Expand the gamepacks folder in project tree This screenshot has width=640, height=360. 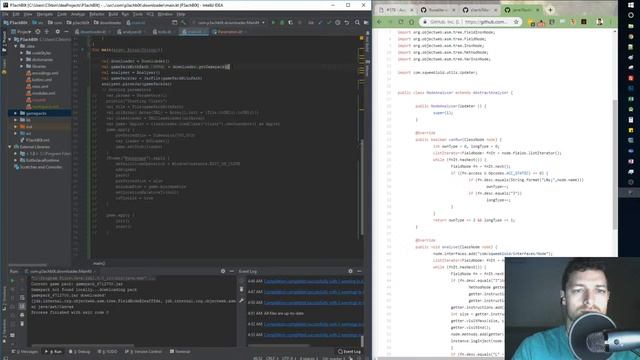coord(16,113)
